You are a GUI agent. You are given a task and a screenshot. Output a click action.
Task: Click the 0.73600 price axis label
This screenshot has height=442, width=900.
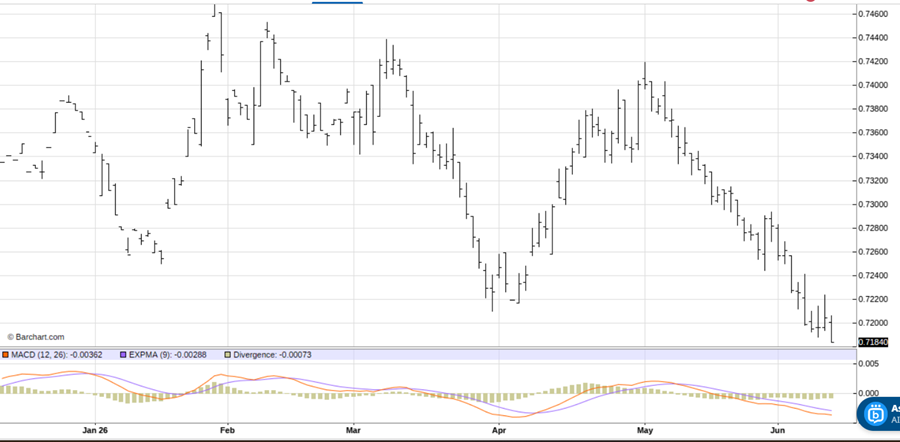[873, 133]
